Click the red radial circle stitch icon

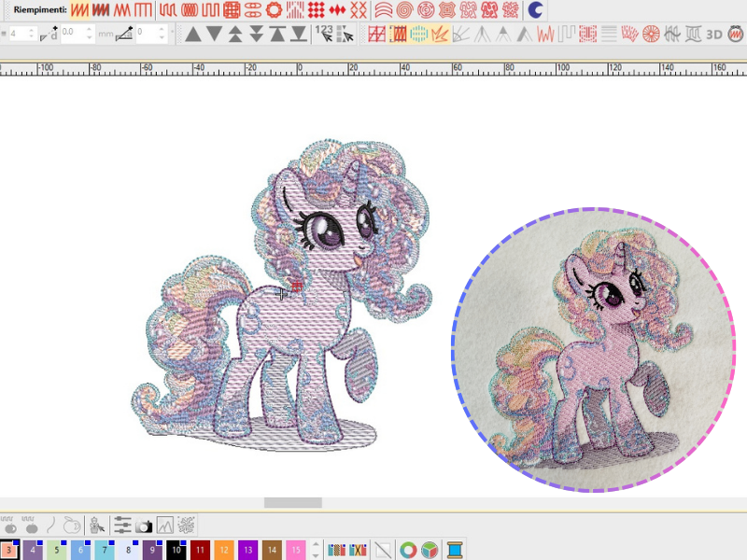click(x=651, y=34)
